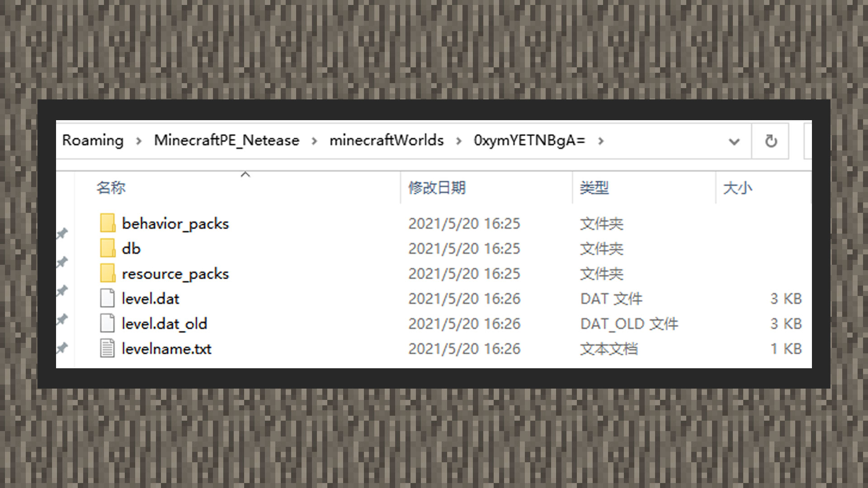
Task: Sort by 大小 column header
Action: click(x=737, y=188)
